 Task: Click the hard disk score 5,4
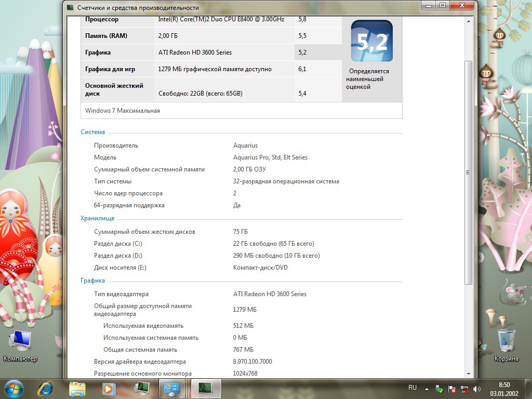[x=302, y=94]
